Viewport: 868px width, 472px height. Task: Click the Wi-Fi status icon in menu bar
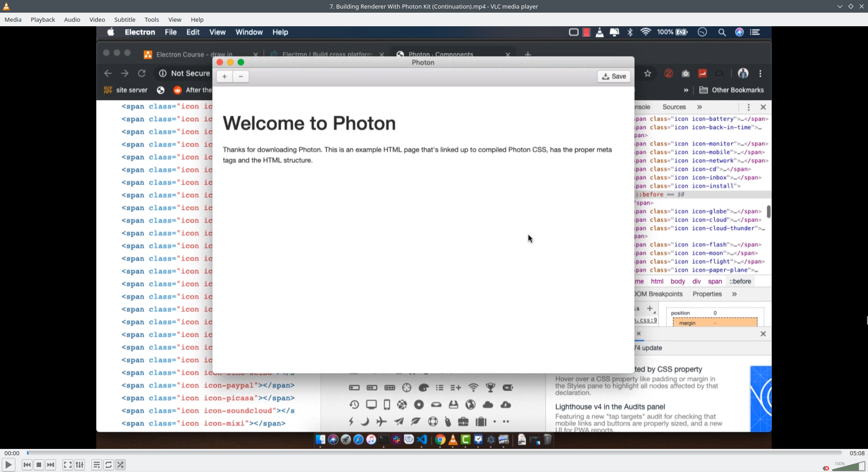click(646, 32)
